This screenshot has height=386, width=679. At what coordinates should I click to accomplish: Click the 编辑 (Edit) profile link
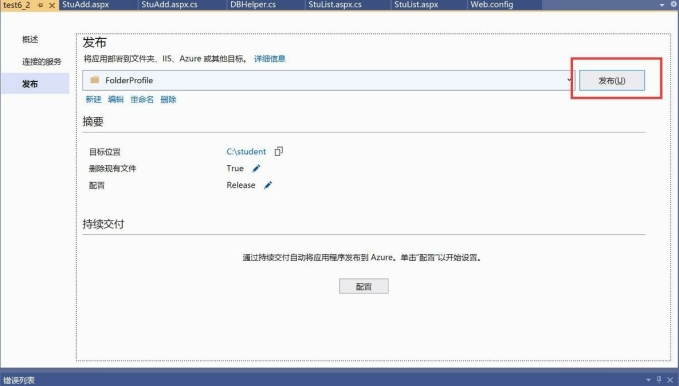116,99
